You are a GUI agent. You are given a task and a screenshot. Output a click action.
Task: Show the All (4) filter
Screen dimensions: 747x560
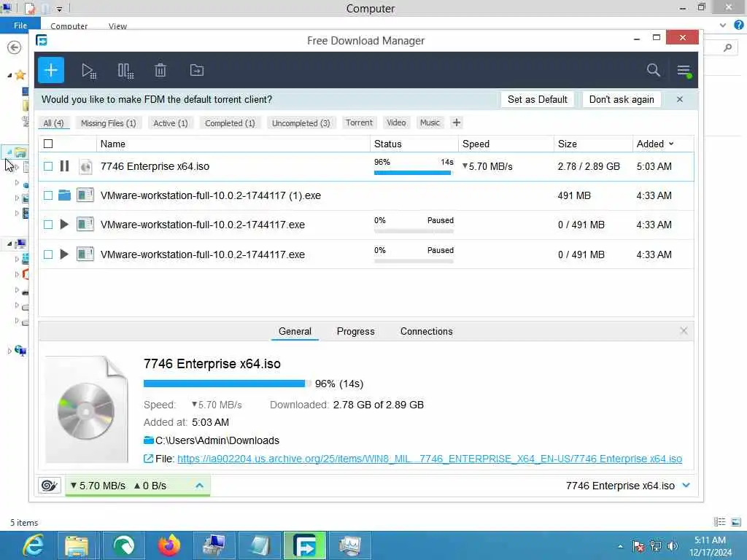click(53, 122)
